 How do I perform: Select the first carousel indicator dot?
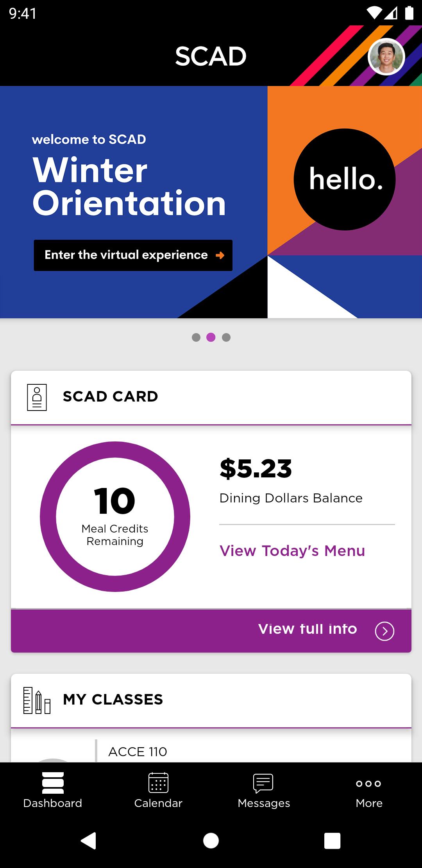coord(197,337)
